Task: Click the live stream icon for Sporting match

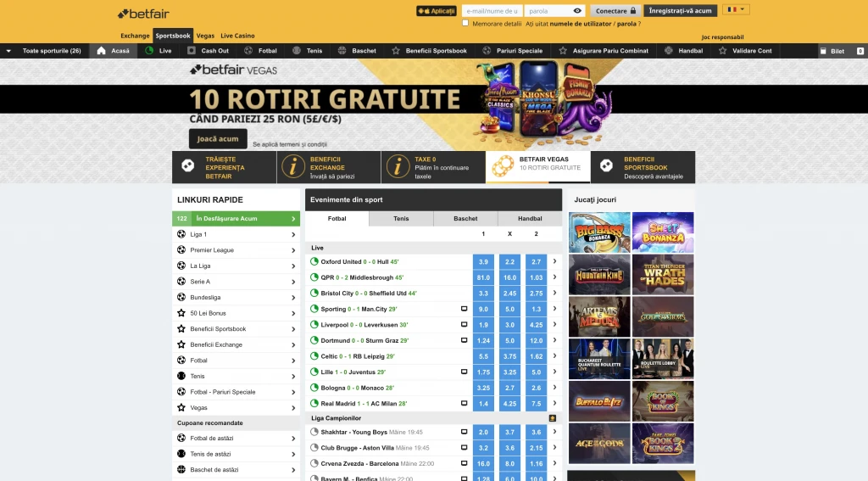Action: coord(464,309)
